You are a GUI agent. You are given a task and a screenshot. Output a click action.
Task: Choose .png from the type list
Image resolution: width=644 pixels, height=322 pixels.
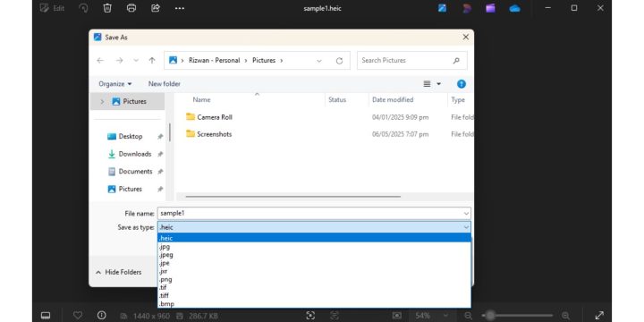pyautogui.click(x=314, y=280)
